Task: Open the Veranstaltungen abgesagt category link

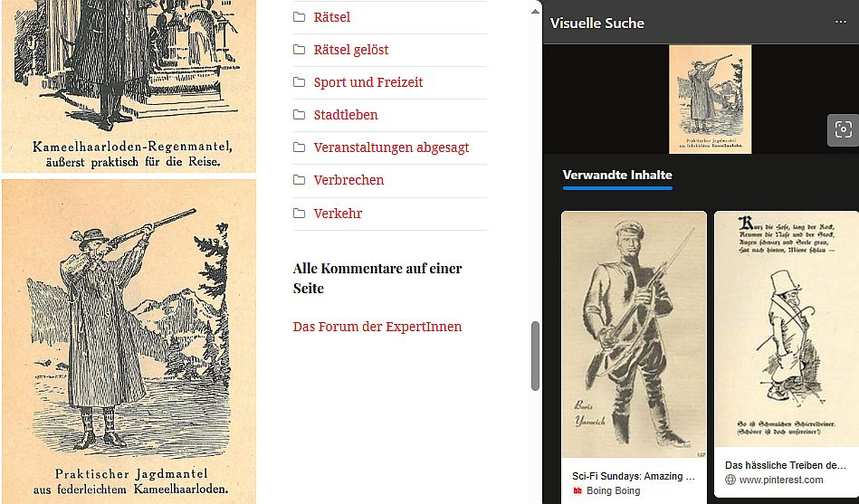Action: (x=391, y=147)
